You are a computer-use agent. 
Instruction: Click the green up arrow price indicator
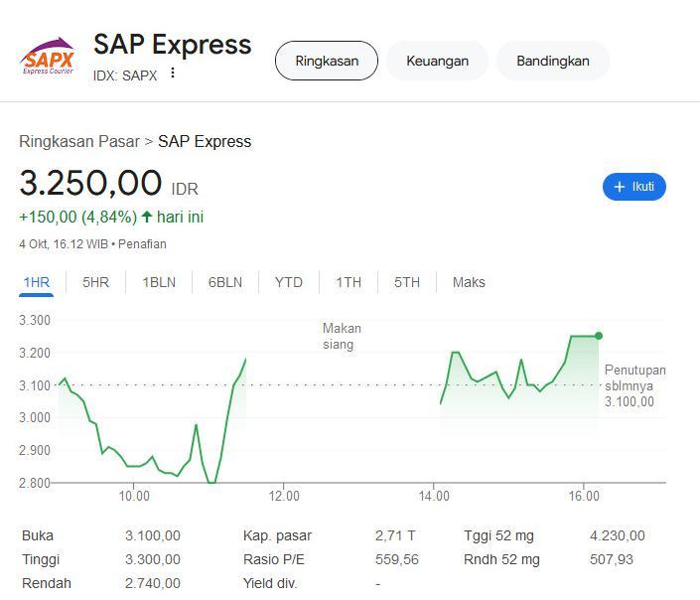[x=147, y=218]
